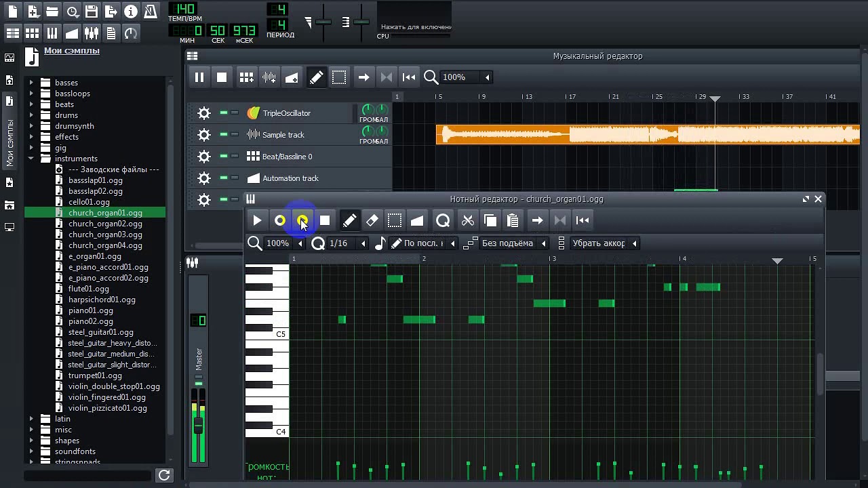Add a sample track in Song Editor
The height and width of the screenshot is (488, 868).
pos(269,77)
